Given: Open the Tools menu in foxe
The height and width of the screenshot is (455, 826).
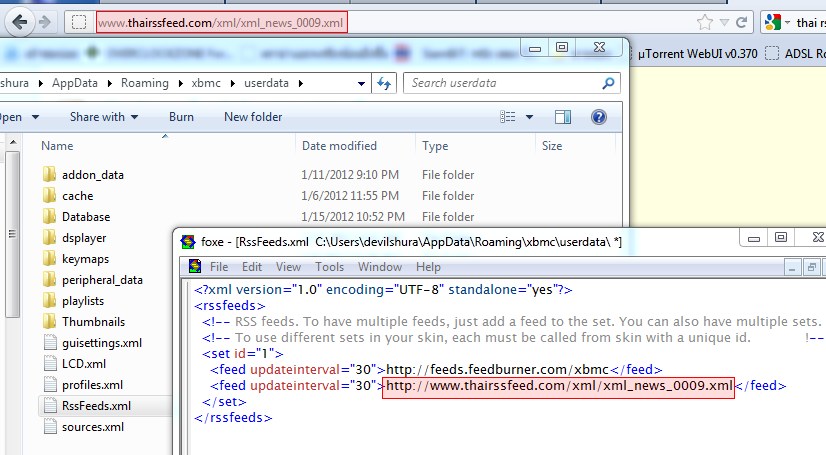Looking at the screenshot, I should [329, 267].
